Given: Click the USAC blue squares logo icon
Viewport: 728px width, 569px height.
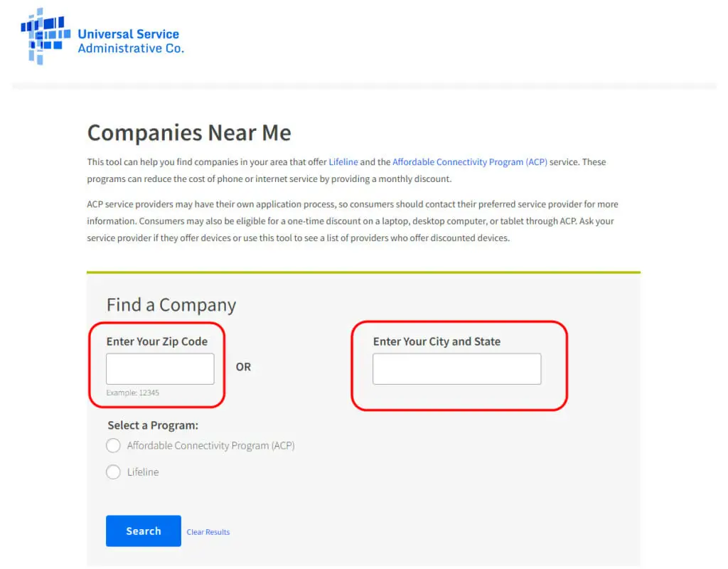Looking at the screenshot, I should click(45, 36).
